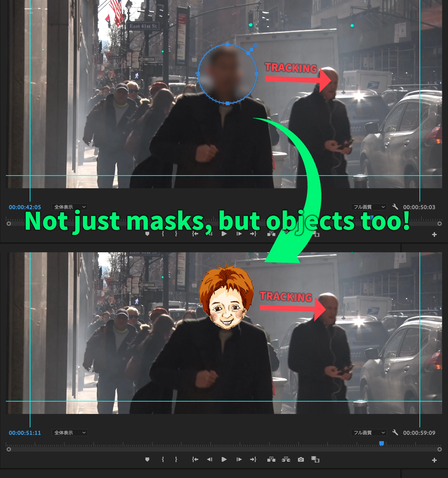Add a marker in the lower monitor
The image size is (448, 478).
click(x=147, y=460)
